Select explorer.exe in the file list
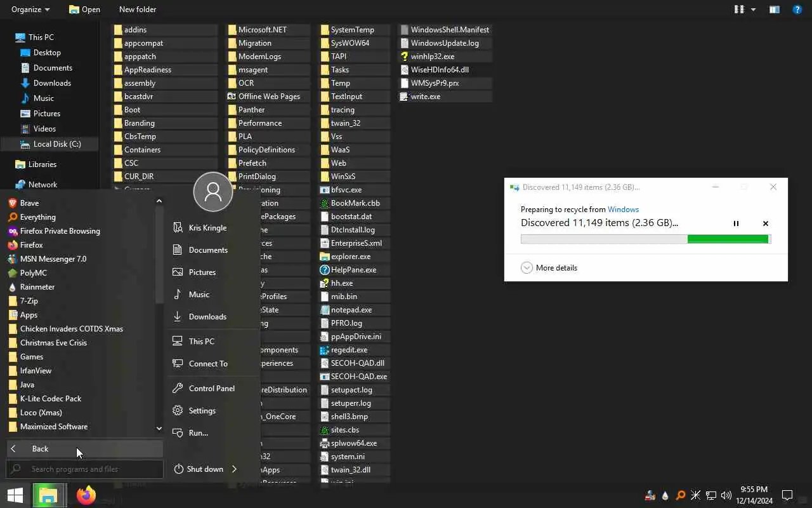 coord(354,257)
